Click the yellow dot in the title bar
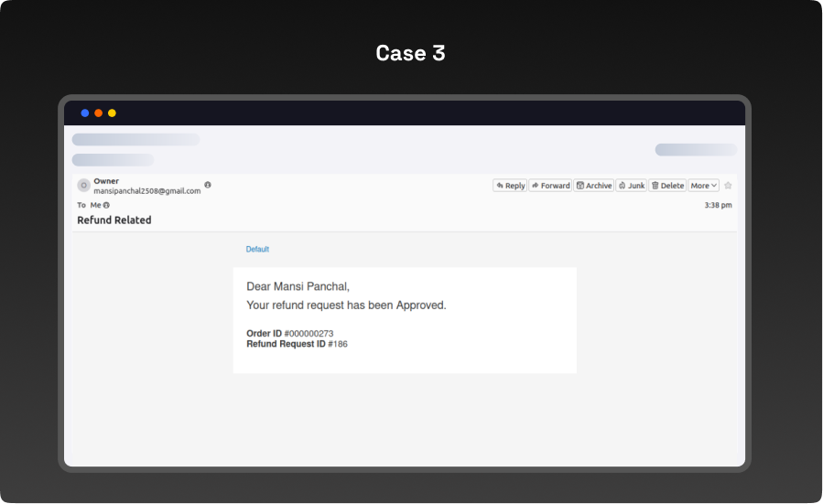This screenshot has height=504, width=823. point(112,113)
